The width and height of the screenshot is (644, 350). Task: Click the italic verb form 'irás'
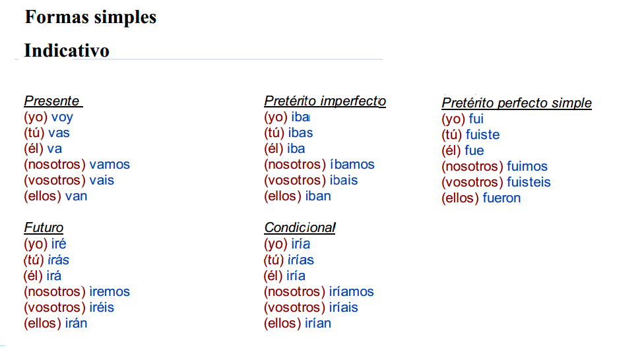point(58,260)
